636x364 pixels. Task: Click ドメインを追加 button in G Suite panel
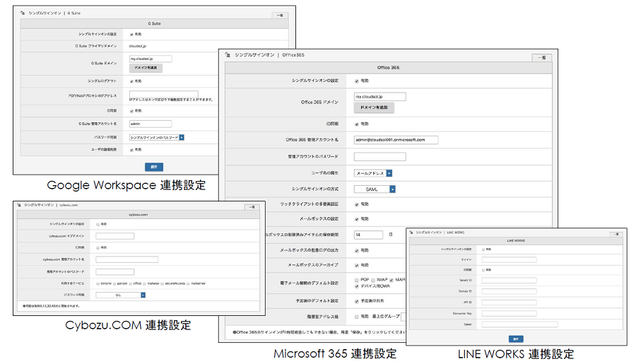click(x=146, y=68)
